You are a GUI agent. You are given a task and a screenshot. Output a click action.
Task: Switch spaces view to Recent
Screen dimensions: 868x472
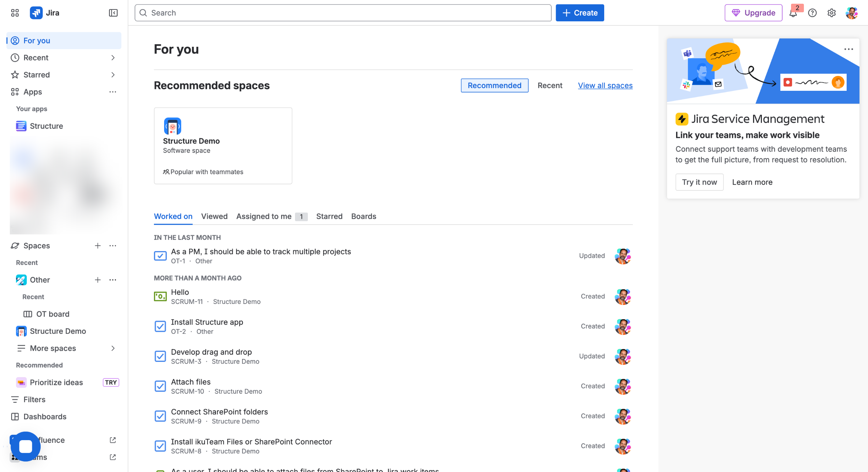(x=550, y=85)
